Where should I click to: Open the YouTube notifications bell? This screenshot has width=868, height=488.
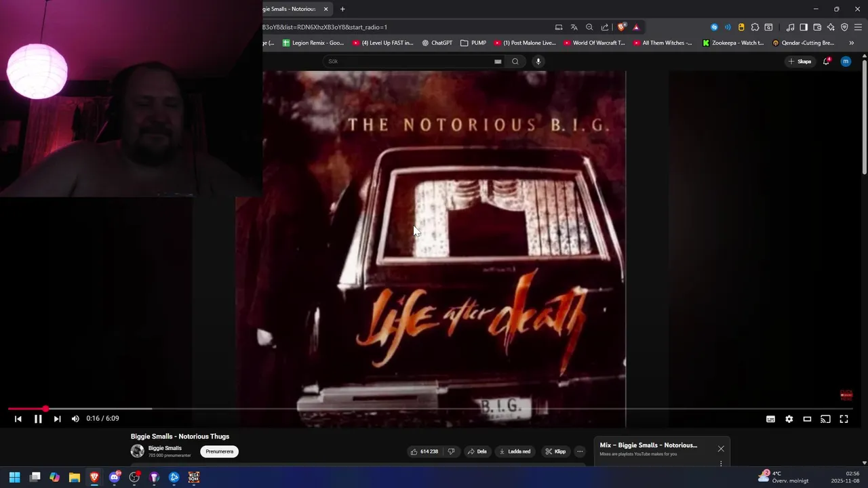pyautogui.click(x=827, y=62)
